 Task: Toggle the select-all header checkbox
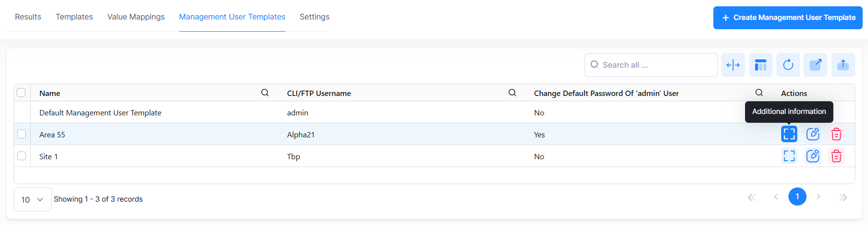click(21, 93)
